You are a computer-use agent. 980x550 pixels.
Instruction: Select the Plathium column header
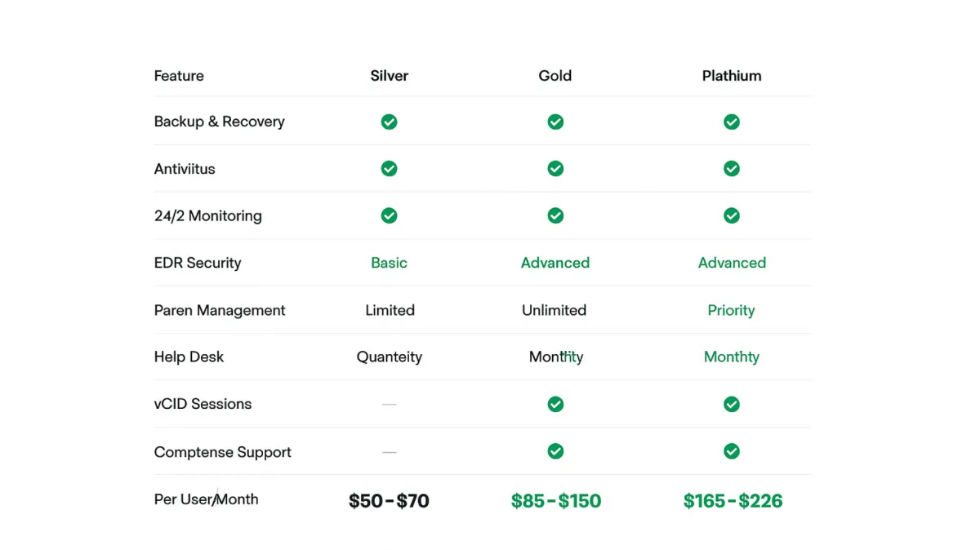pyautogui.click(x=732, y=76)
